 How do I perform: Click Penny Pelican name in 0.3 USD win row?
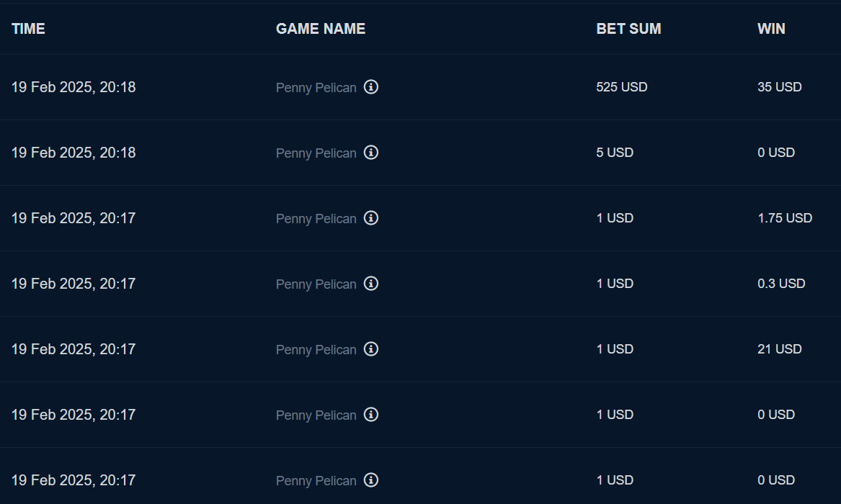(x=316, y=284)
